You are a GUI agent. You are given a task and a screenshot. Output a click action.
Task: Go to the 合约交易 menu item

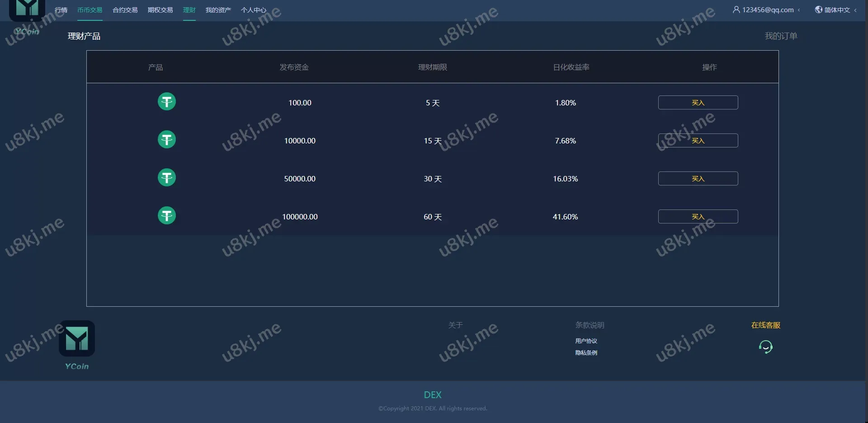coord(125,10)
